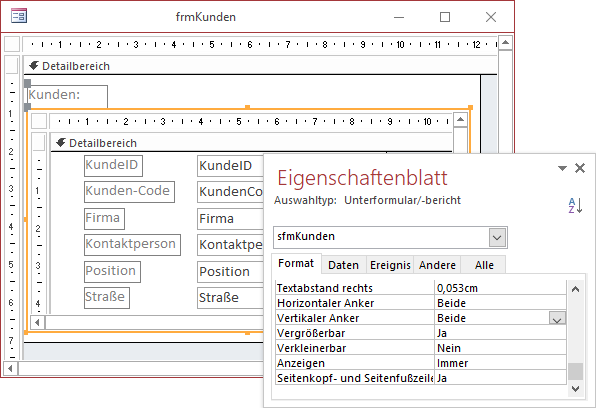Click the property sheet scrollbar thumb
The width and height of the screenshot is (596, 408).
[575, 371]
